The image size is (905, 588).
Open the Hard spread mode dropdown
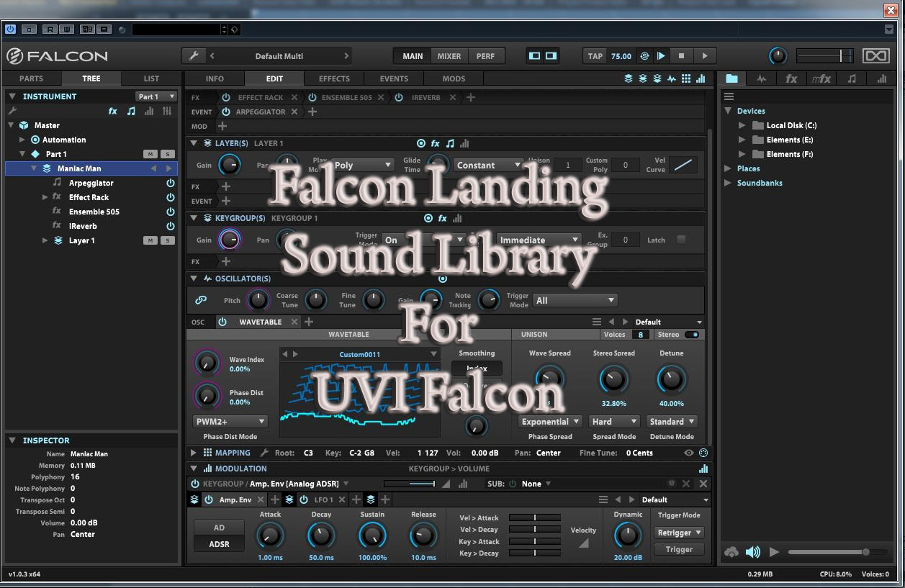pyautogui.click(x=614, y=422)
